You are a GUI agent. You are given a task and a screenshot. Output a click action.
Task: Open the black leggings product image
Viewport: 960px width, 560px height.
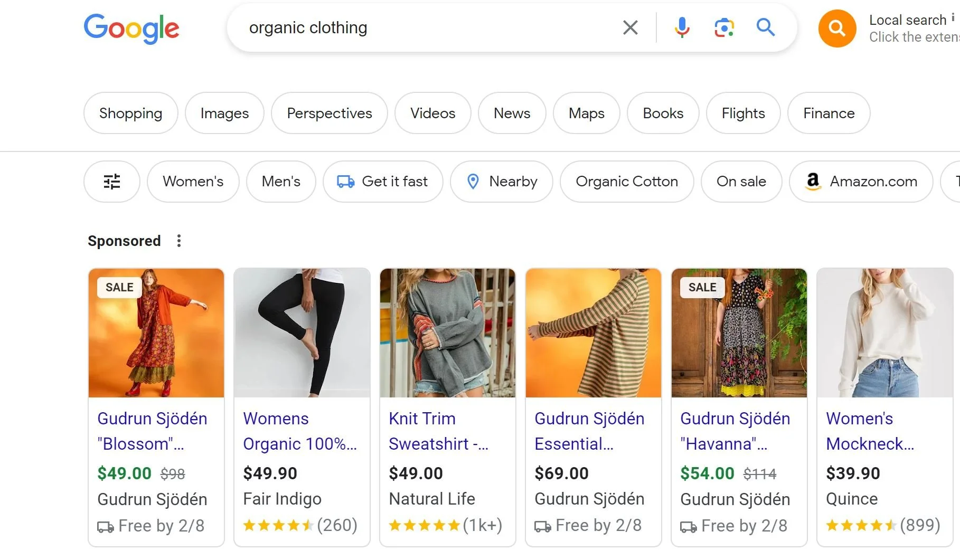302,333
